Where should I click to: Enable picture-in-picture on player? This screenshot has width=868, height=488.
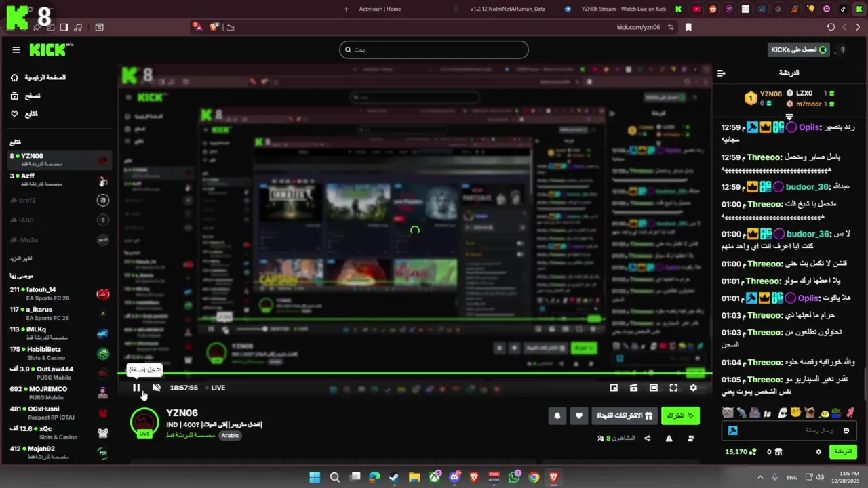click(x=614, y=388)
